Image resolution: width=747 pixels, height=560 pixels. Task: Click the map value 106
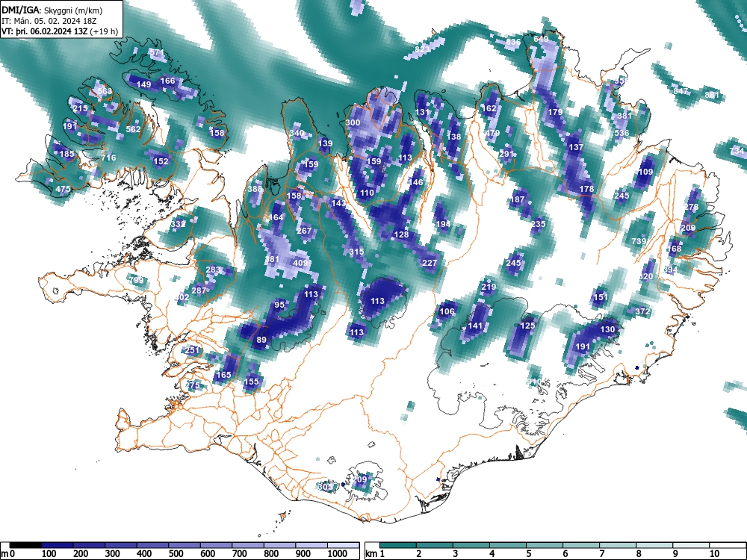click(447, 311)
